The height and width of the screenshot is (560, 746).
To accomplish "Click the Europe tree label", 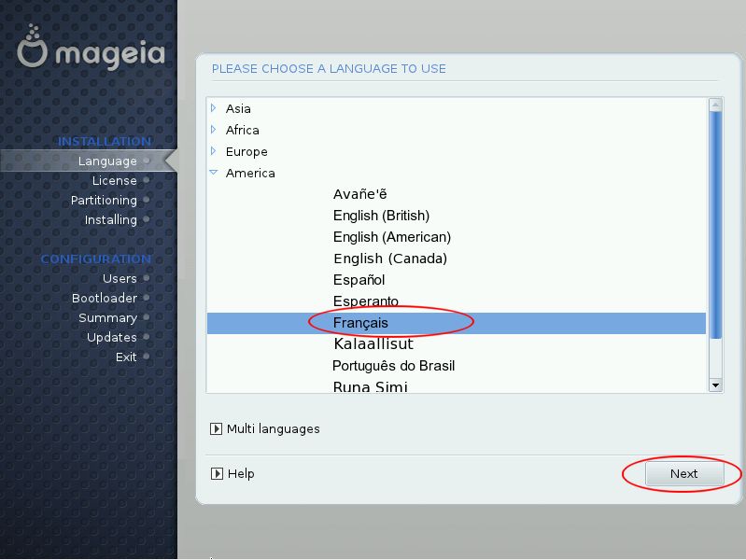I will pyautogui.click(x=246, y=151).
